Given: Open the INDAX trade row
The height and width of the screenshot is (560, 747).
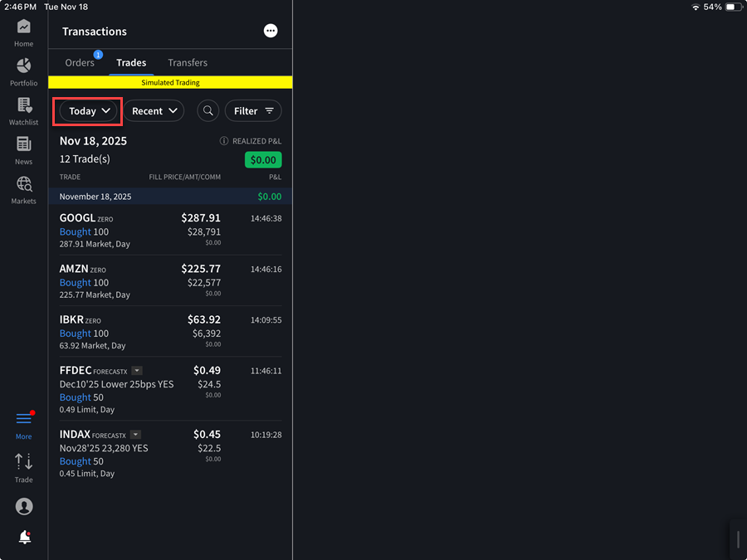Looking at the screenshot, I should click(x=170, y=453).
